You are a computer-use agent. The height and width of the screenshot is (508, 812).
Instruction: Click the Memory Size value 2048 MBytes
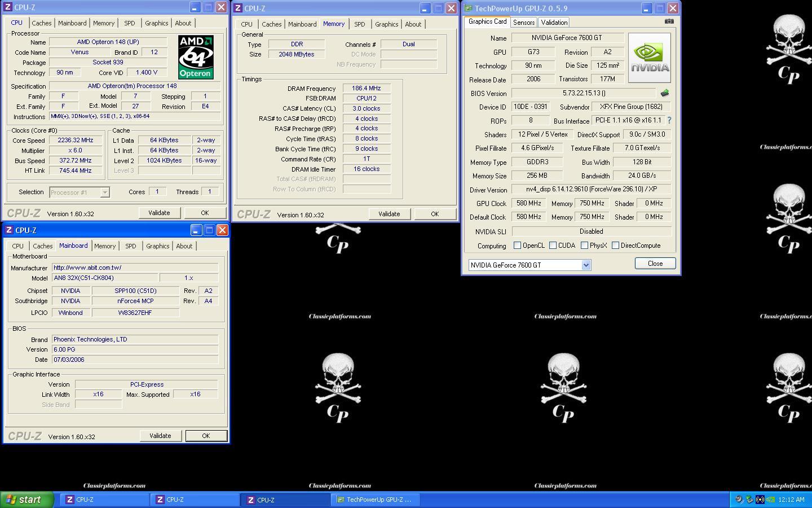point(297,54)
